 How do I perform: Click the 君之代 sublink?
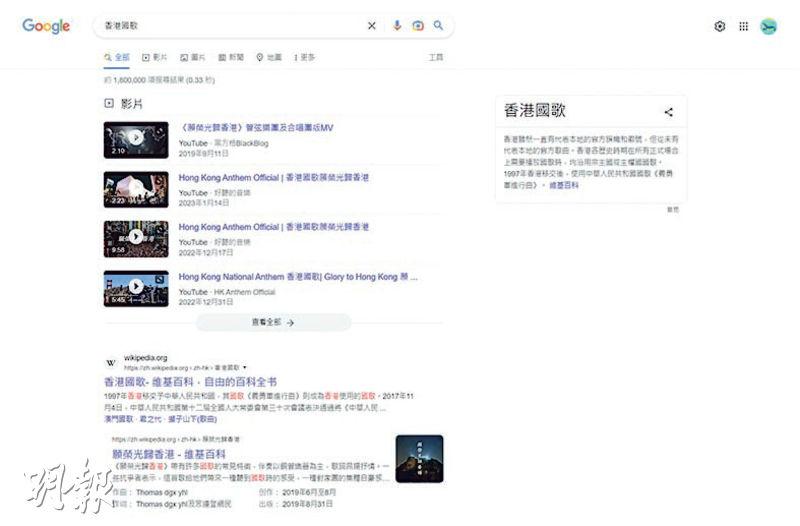(151, 419)
